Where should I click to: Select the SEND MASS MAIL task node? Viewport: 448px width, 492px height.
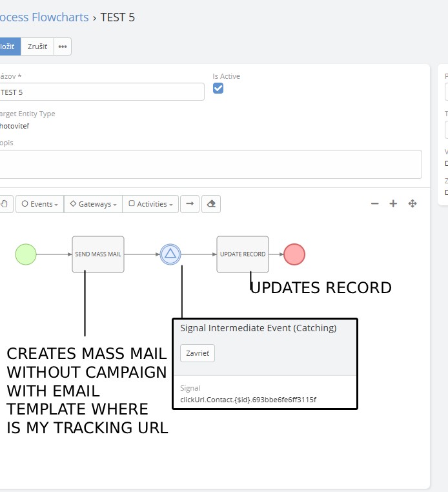pyautogui.click(x=98, y=254)
